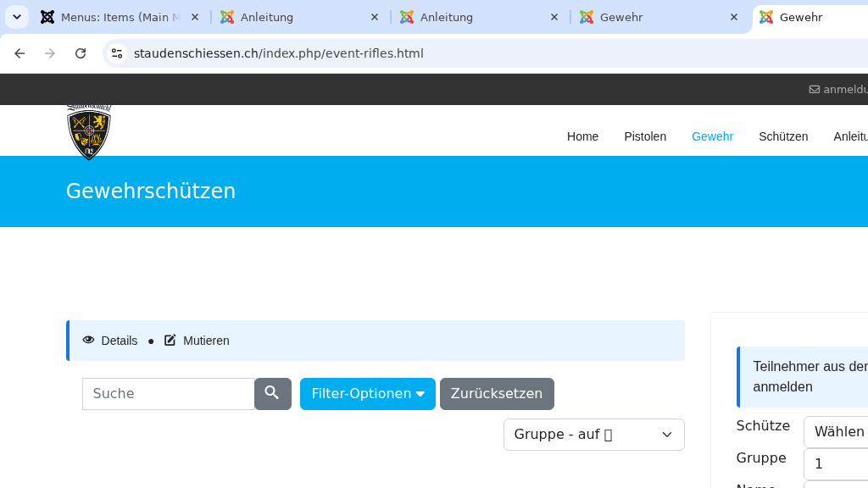The width and height of the screenshot is (868, 488).
Task: Click the envelope email icon in top bar
Action: pos(815,90)
